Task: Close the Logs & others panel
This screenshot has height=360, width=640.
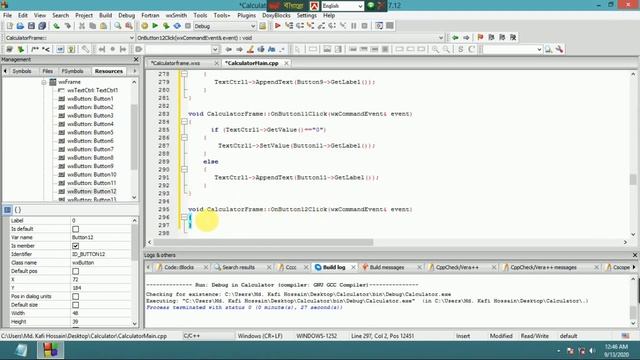Action: [635, 255]
